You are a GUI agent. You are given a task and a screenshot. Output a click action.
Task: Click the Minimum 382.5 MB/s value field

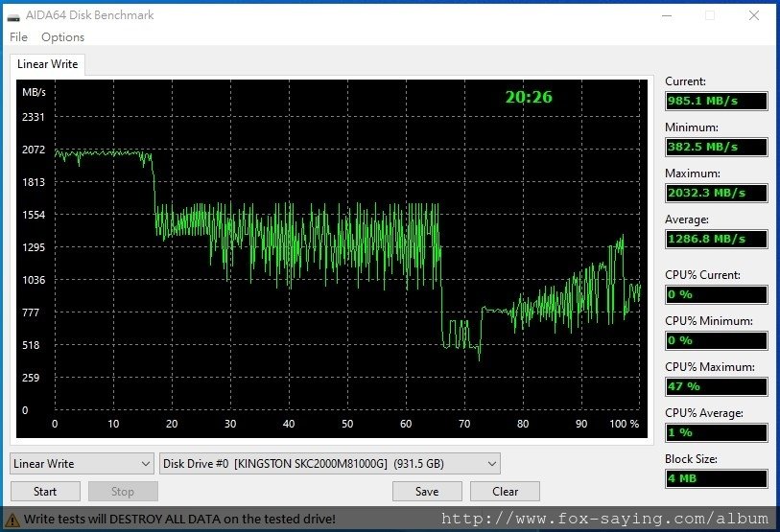click(717, 148)
